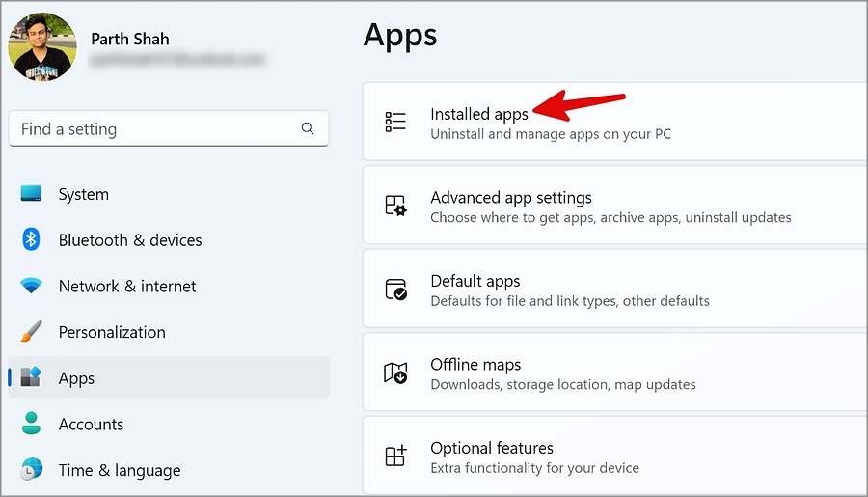The width and height of the screenshot is (868, 497).
Task: Open System settings category
Action: [x=83, y=194]
